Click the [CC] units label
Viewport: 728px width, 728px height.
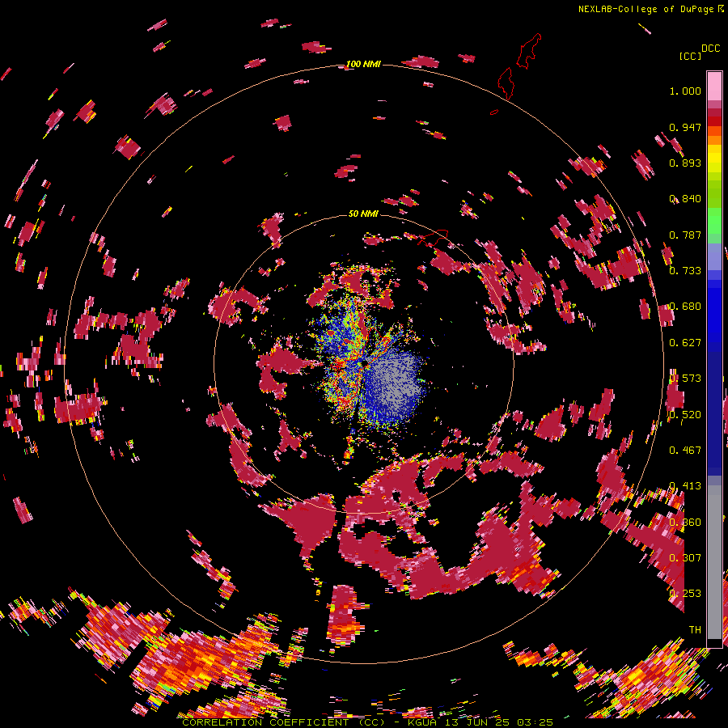(x=691, y=56)
